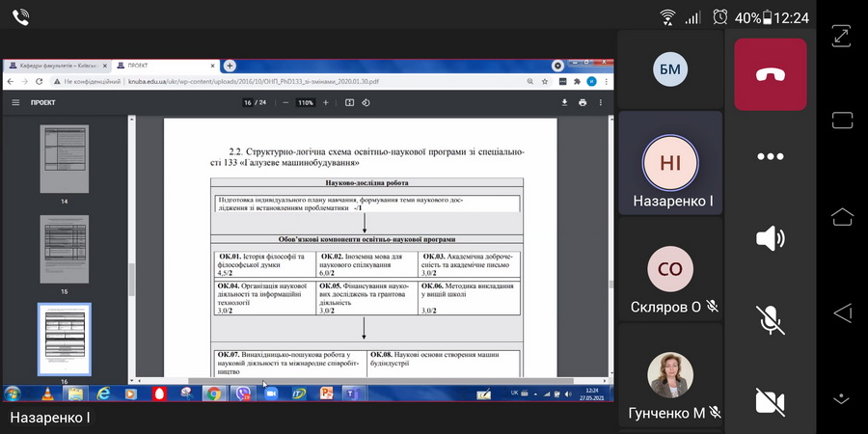This screenshot has width=868, height=434.
Task: Open Windows Start menu
Action: pos(13,393)
